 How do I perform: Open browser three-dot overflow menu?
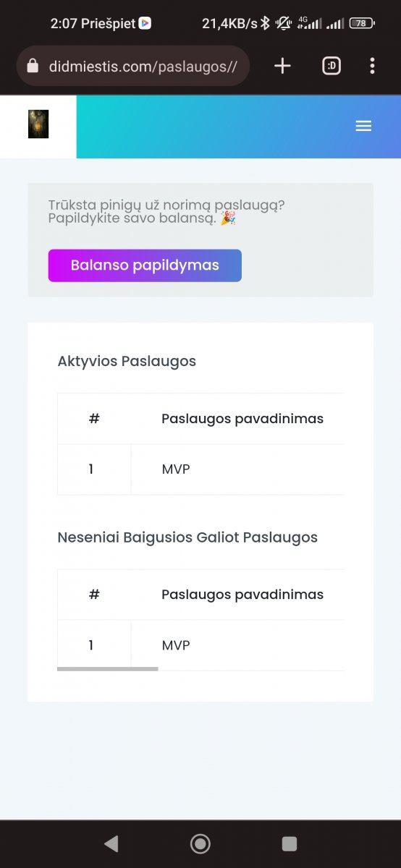372,67
